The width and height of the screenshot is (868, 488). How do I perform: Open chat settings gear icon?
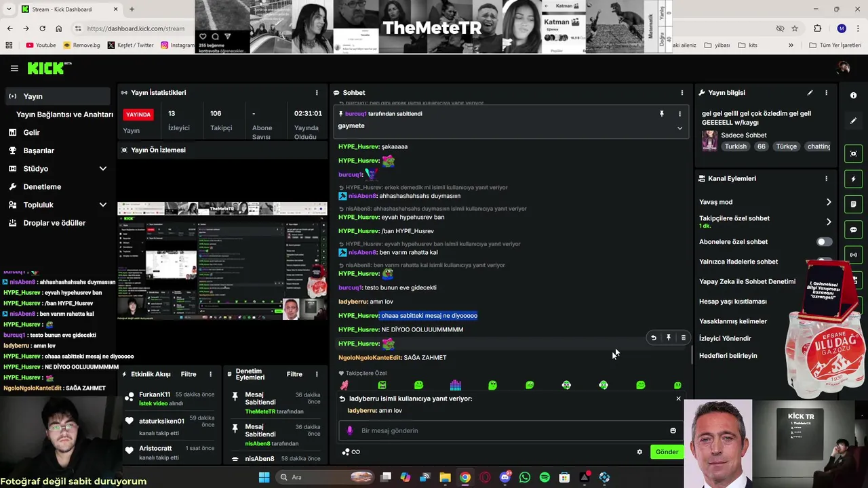point(639,452)
